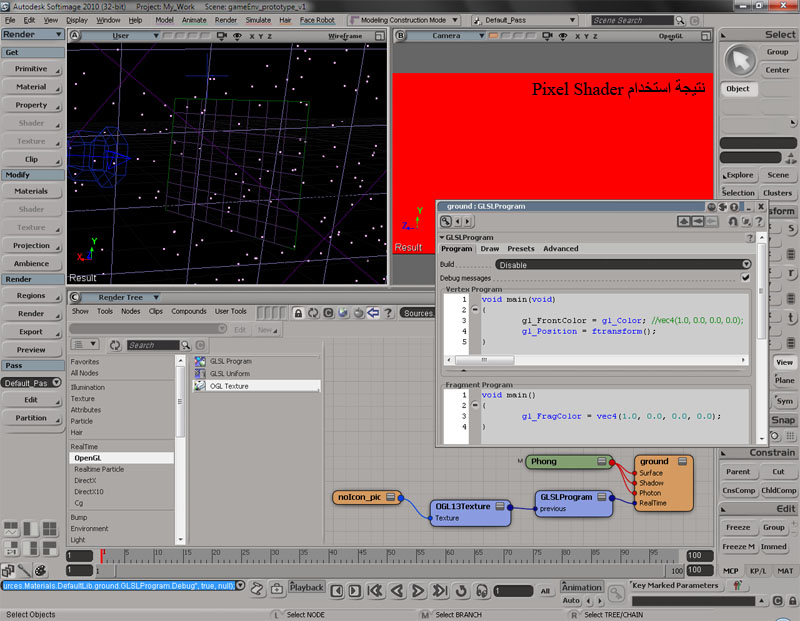Click the key icon in GLSLProgram property editor
Screen dimensions: 800x621
click(x=446, y=221)
